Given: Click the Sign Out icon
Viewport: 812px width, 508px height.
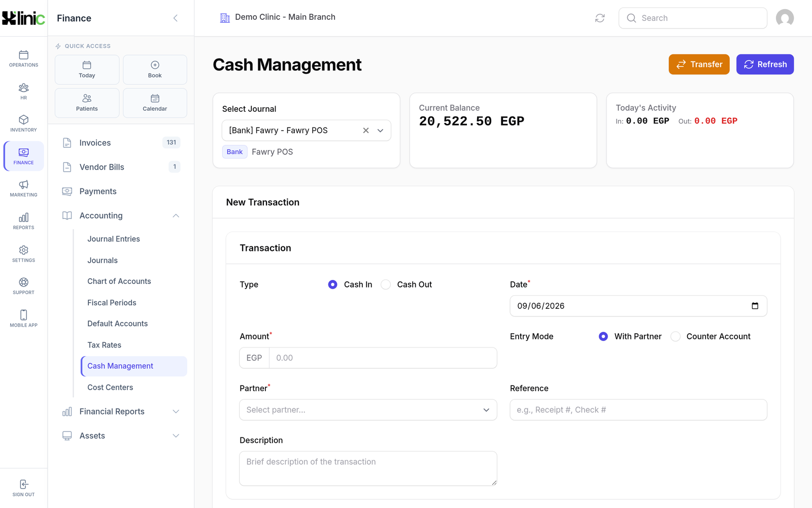Looking at the screenshot, I should (23, 484).
